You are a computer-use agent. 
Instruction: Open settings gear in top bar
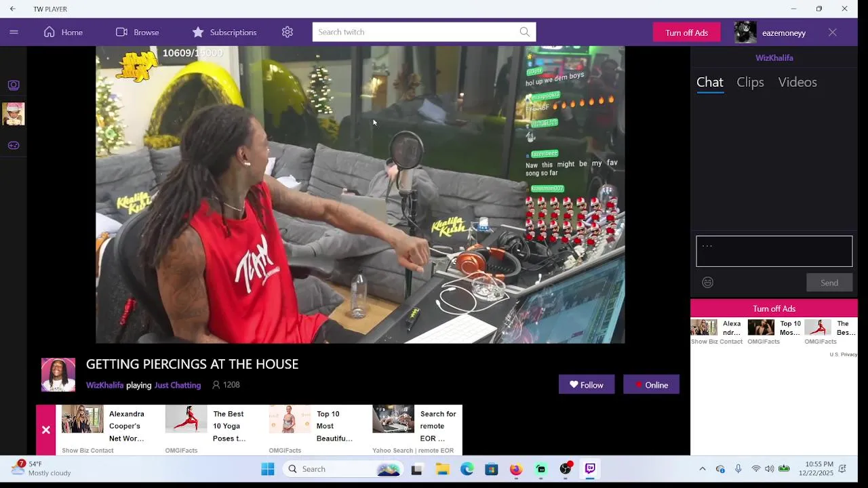coord(288,32)
